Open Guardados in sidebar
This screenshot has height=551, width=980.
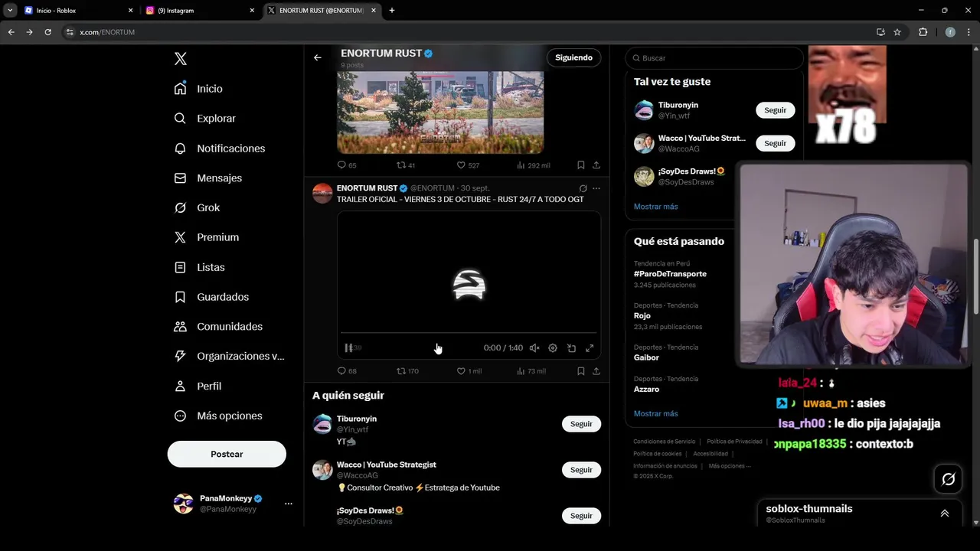211,297
